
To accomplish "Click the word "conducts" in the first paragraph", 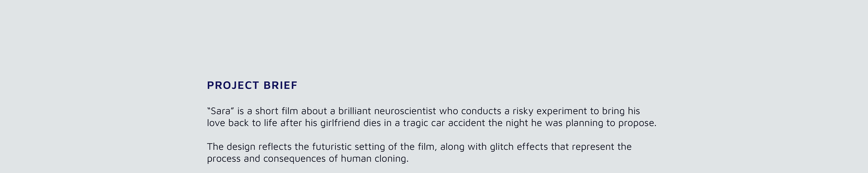I will pos(481,111).
